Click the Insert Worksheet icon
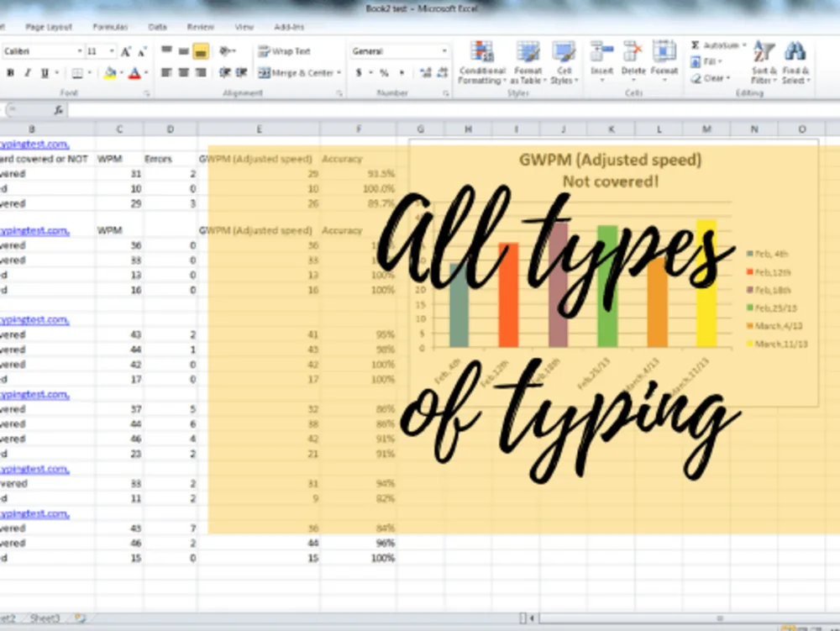 tap(80, 618)
